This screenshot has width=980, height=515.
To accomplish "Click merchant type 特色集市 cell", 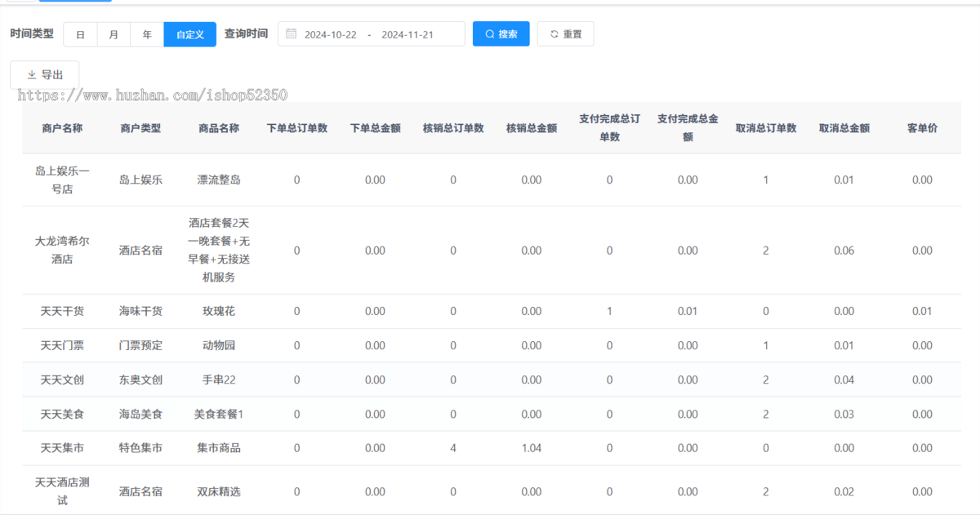I will [x=140, y=448].
